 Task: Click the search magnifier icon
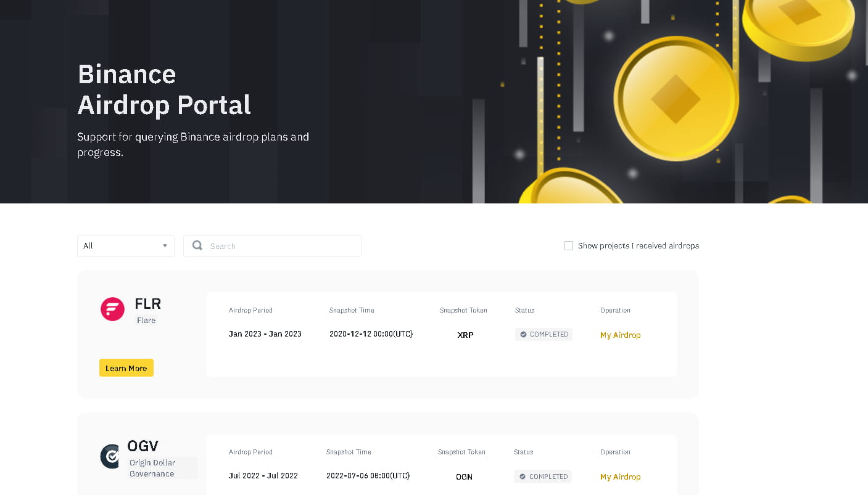[197, 245]
